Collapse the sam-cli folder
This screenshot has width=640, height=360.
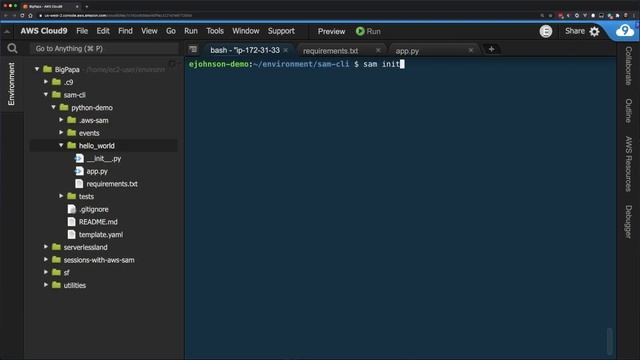click(46, 94)
